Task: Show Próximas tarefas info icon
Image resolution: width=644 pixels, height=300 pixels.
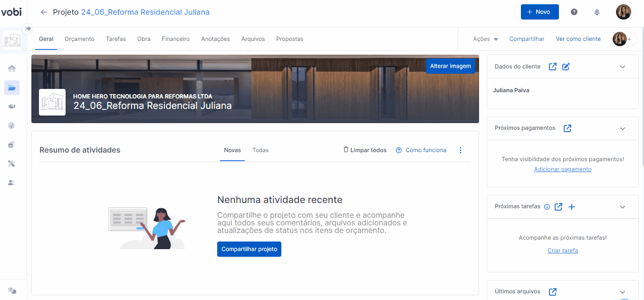Action: click(x=547, y=207)
